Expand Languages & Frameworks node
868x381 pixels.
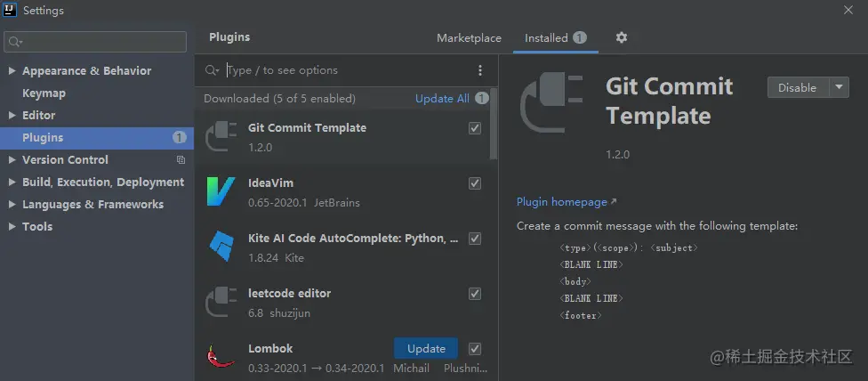tap(12, 205)
